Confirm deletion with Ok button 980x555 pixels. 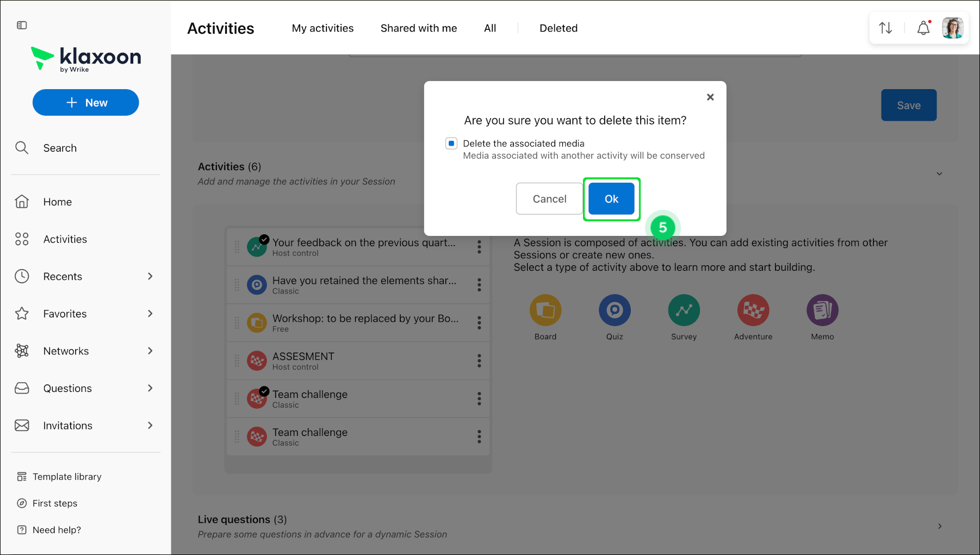click(x=611, y=199)
